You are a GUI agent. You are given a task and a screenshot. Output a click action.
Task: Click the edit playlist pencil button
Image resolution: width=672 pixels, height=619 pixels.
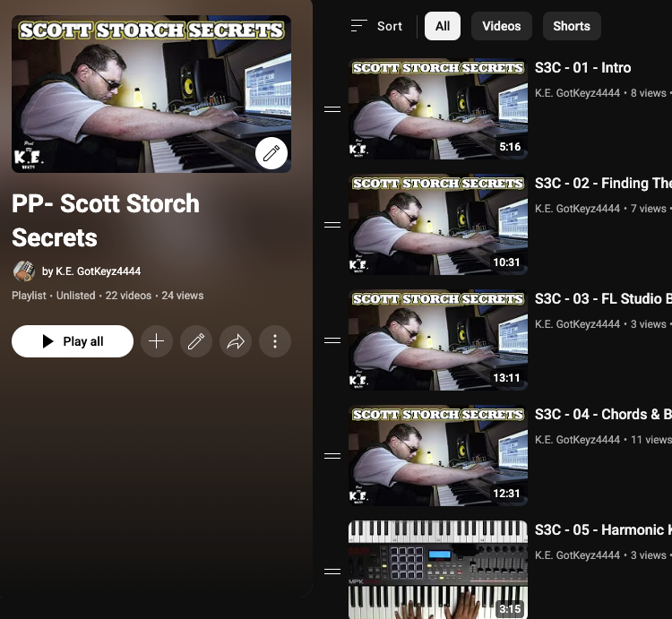pos(196,341)
